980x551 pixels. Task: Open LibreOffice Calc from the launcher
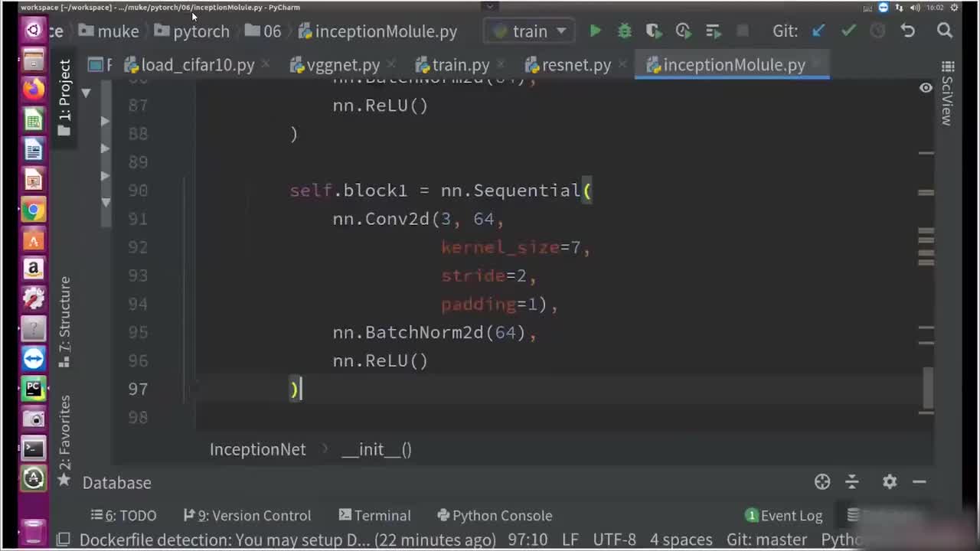[x=33, y=120]
